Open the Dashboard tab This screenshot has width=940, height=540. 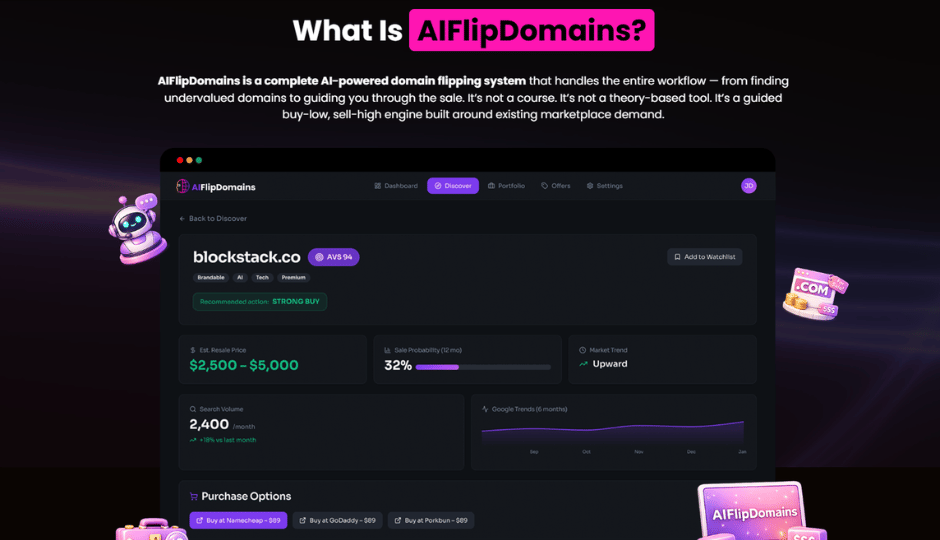point(396,186)
